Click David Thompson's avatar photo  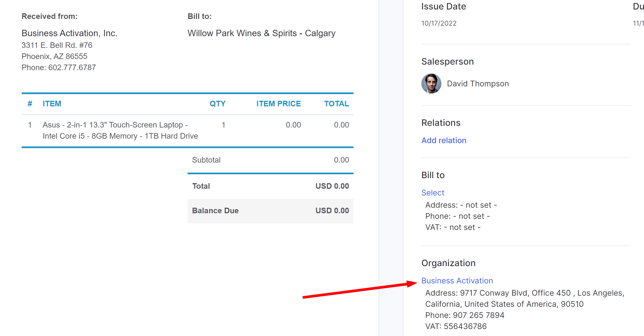pyautogui.click(x=431, y=84)
